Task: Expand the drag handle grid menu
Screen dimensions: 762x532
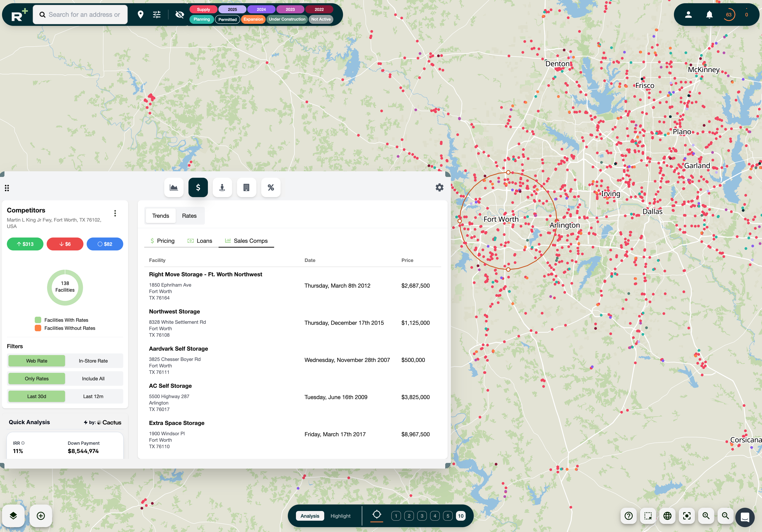Action: [7, 188]
